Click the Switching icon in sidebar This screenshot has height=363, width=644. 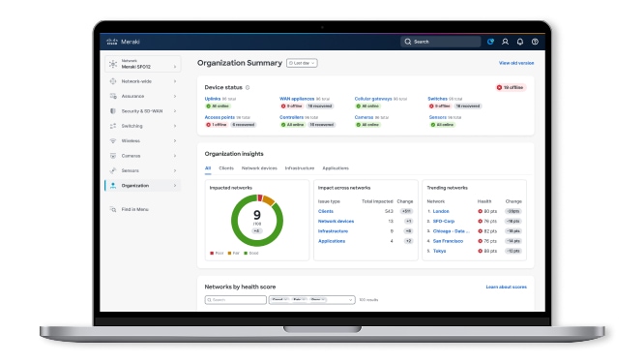[x=113, y=126]
